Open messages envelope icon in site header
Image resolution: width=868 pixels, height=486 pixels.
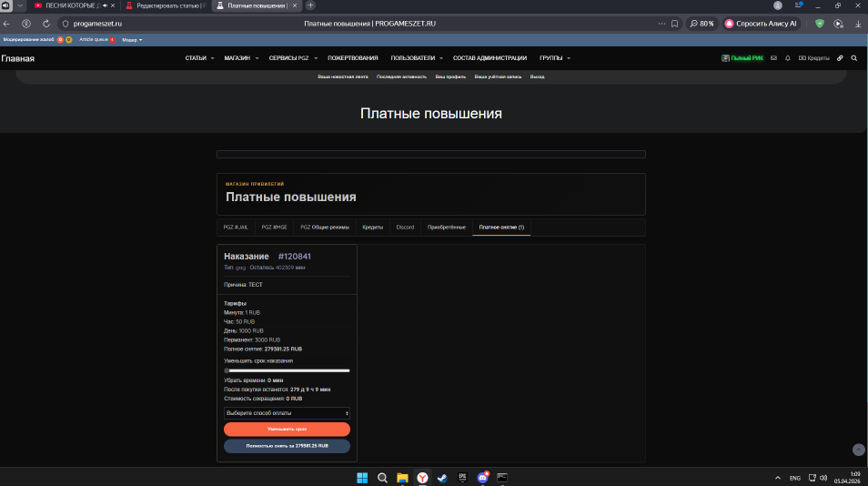pyautogui.click(x=773, y=58)
